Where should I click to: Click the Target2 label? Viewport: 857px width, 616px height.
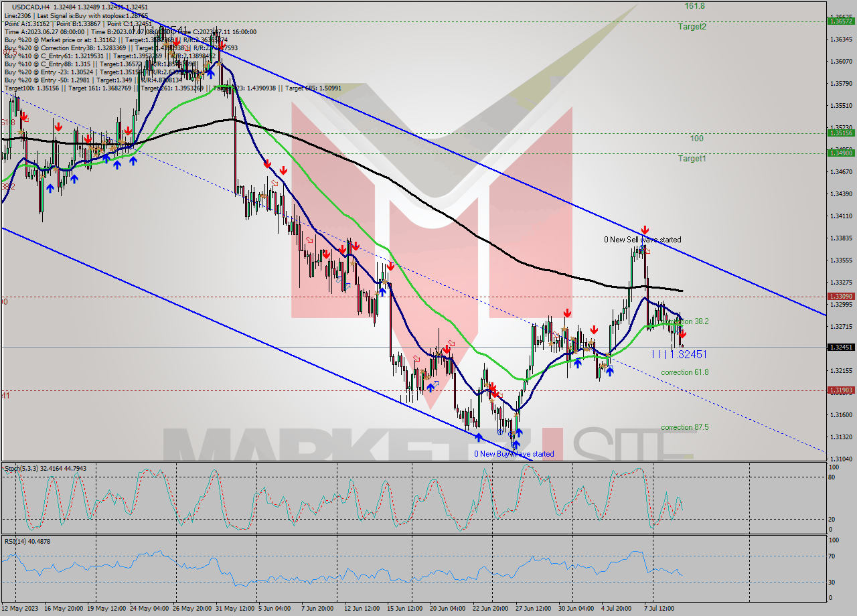pos(692,27)
